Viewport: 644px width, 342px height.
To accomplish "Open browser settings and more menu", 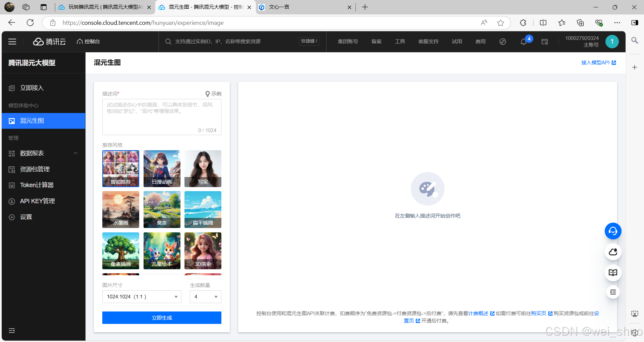I will (x=617, y=23).
